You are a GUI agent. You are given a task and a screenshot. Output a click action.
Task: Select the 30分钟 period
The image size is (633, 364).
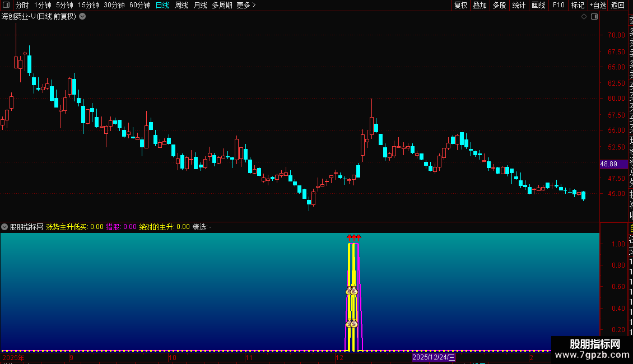[114, 5]
